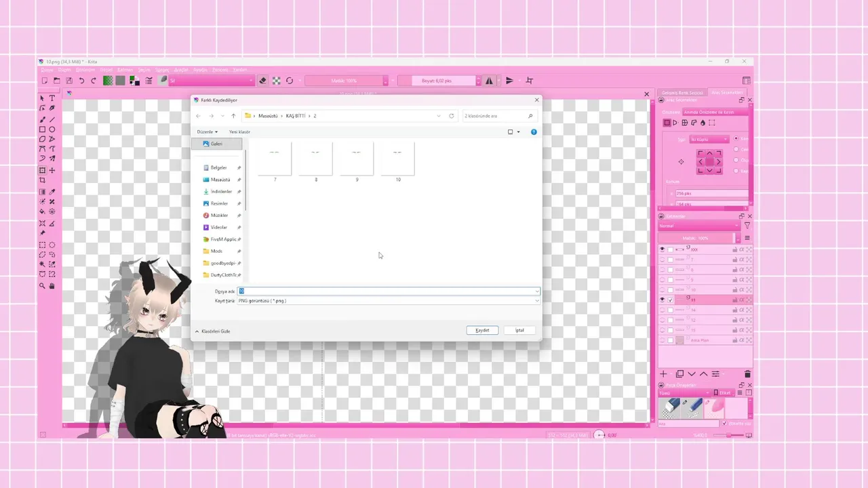Image resolution: width=868 pixels, height=488 pixels.
Task: Select the Rectangle shape tool
Action: [42, 129]
